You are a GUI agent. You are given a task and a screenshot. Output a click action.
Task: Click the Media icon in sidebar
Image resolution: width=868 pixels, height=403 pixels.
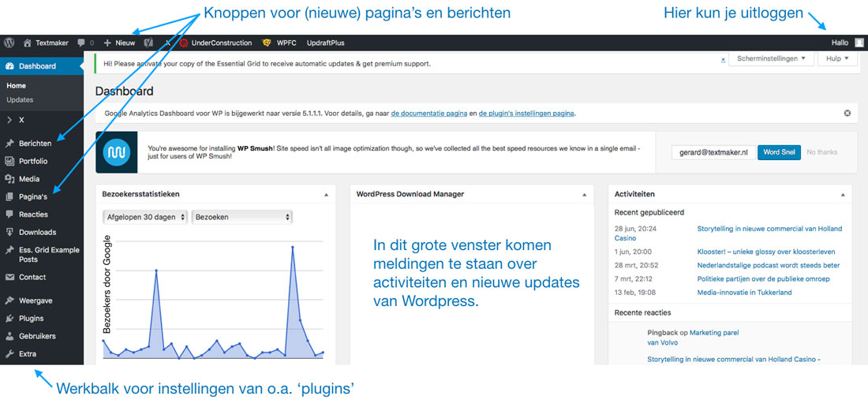pos(9,179)
